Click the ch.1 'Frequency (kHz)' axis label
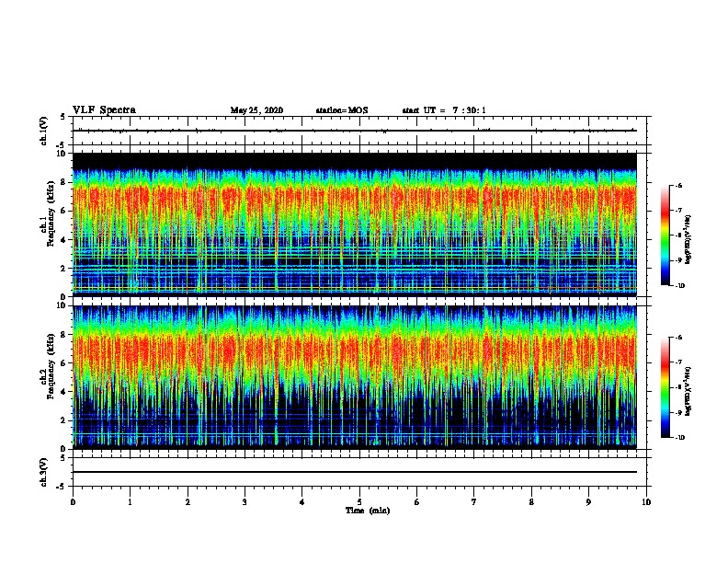 point(51,214)
